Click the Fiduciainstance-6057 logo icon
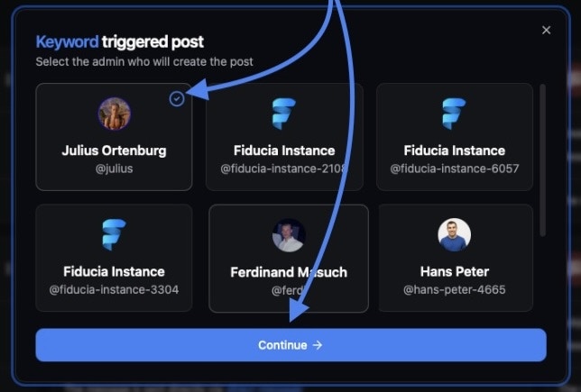This screenshot has height=392, width=581. tap(454, 114)
